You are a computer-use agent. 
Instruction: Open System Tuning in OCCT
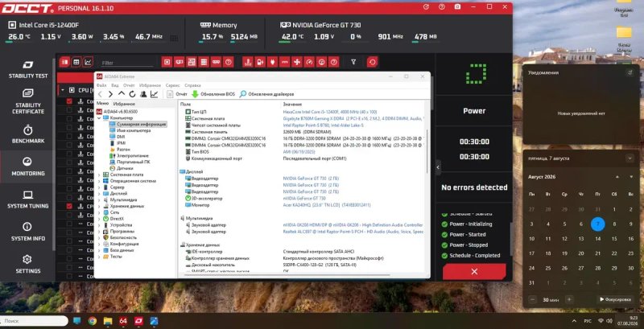click(x=28, y=199)
